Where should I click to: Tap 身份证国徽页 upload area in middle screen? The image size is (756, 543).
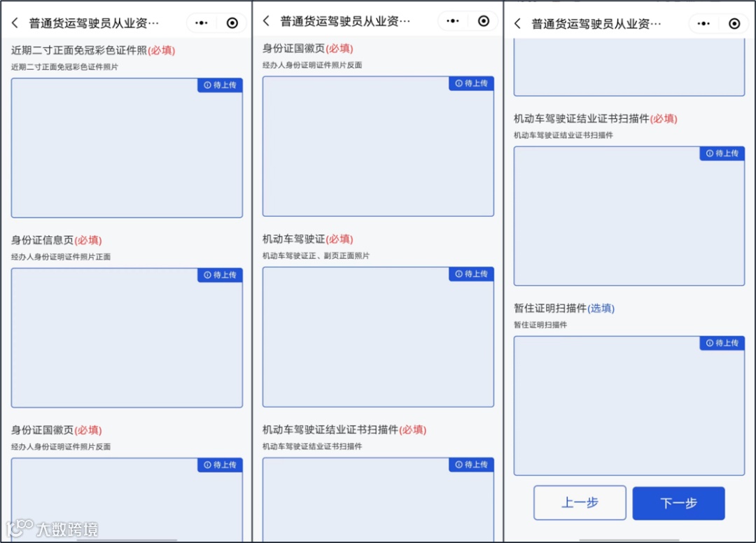(x=378, y=146)
